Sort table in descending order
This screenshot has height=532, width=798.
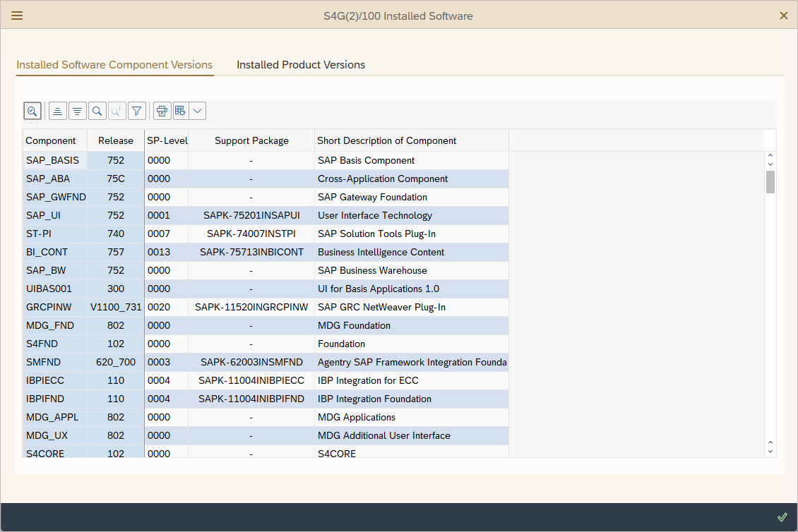pyautogui.click(x=78, y=111)
